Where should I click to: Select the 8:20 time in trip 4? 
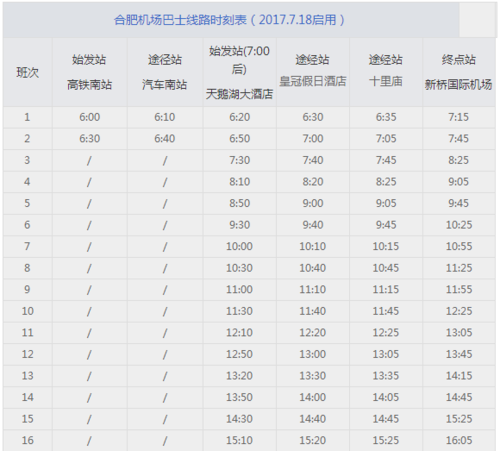click(x=313, y=182)
